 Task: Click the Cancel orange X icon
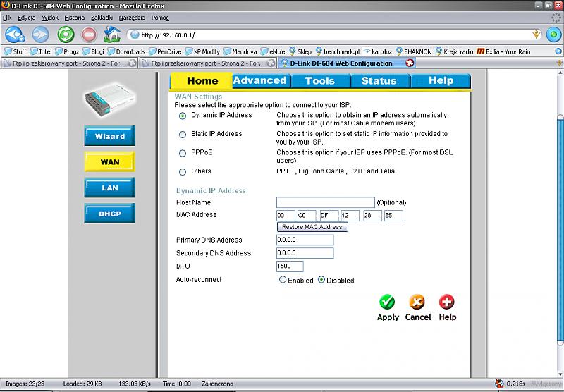click(x=417, y=302)
